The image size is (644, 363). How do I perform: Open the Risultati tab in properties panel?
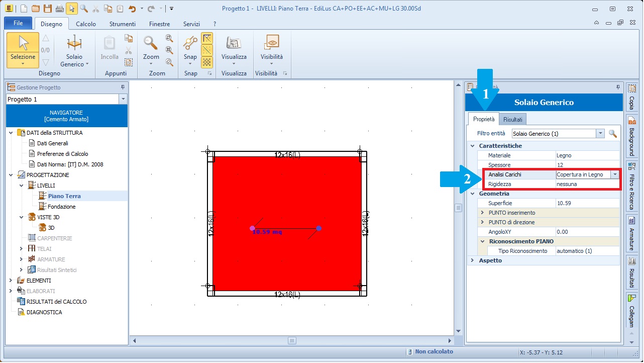click(512, 119)
